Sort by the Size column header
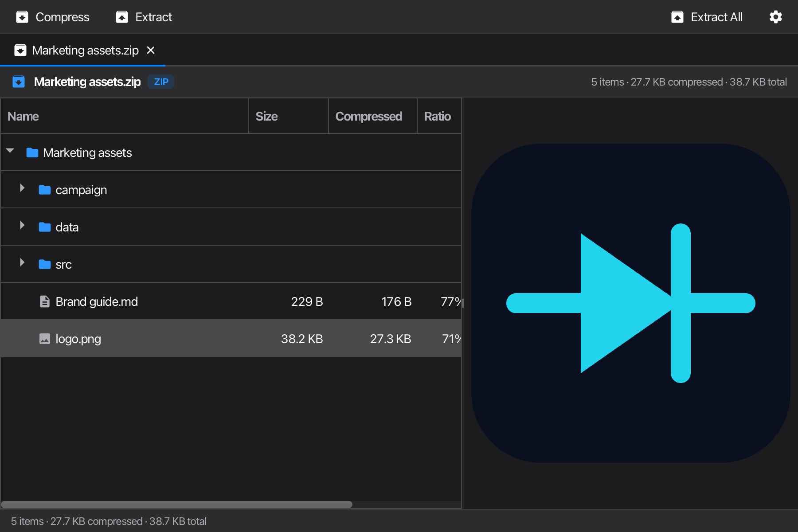Screen dimensions: 798x532 point(289,116)
